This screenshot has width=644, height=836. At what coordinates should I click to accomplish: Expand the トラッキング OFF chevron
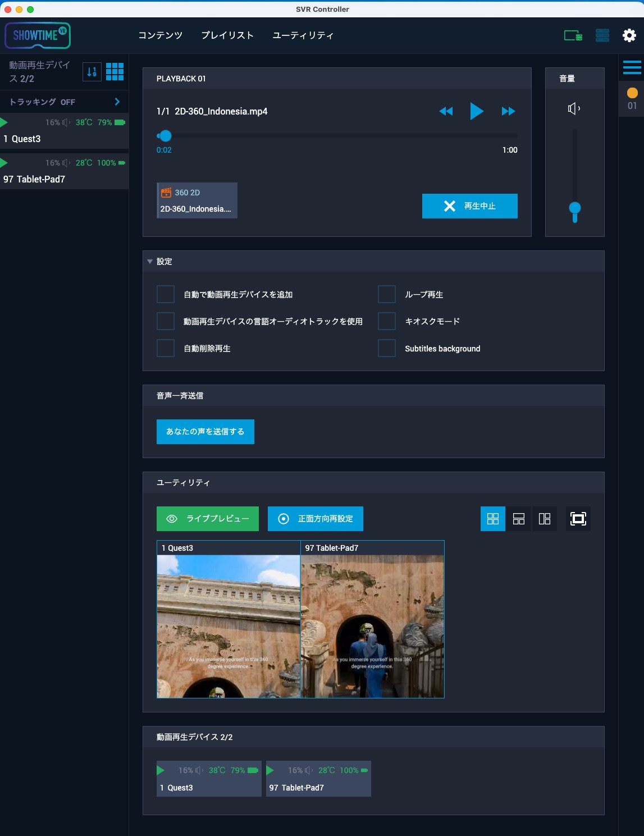pyautogui.click(x=117, y=102)
